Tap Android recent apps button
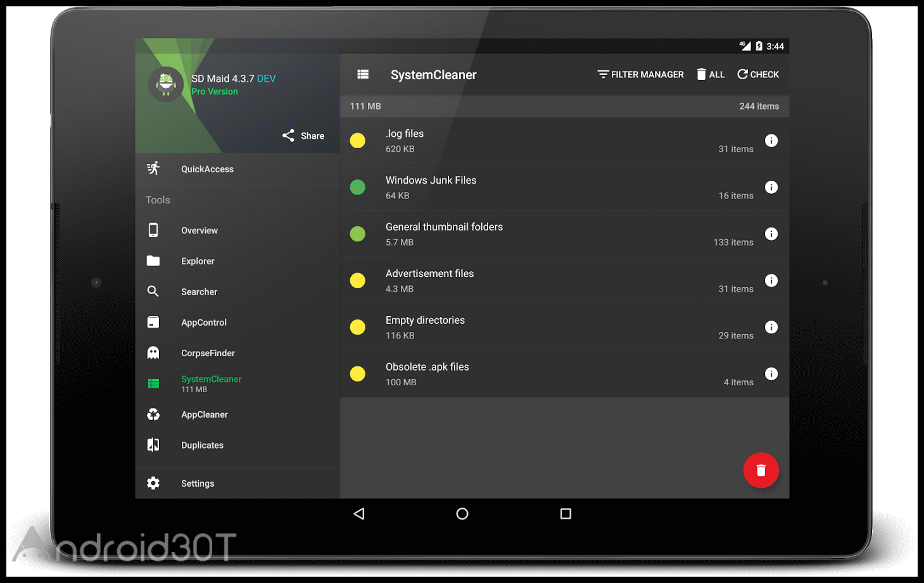The height and width of the screenshot is (583, 924). [x=566, y=514]
